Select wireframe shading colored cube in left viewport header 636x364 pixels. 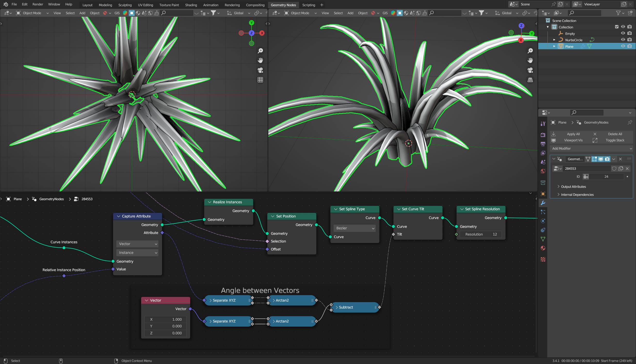[125, 13]
